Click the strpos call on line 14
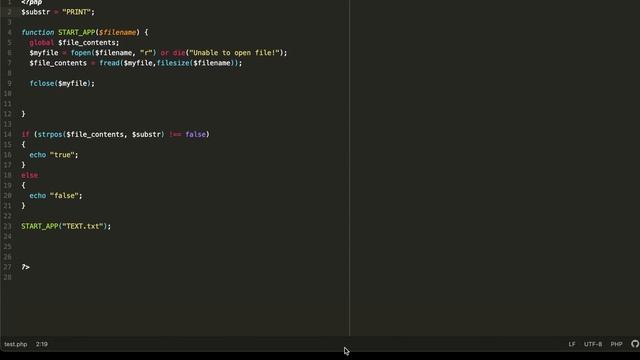This screenshot has height=360, width=640. (50, 134)
